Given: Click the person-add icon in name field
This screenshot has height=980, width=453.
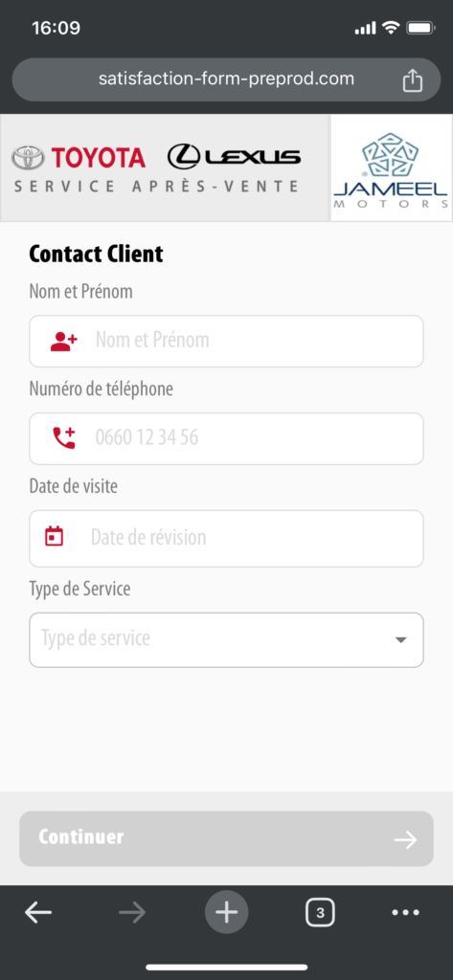Looking at the screenshot, I should (64, 342).
